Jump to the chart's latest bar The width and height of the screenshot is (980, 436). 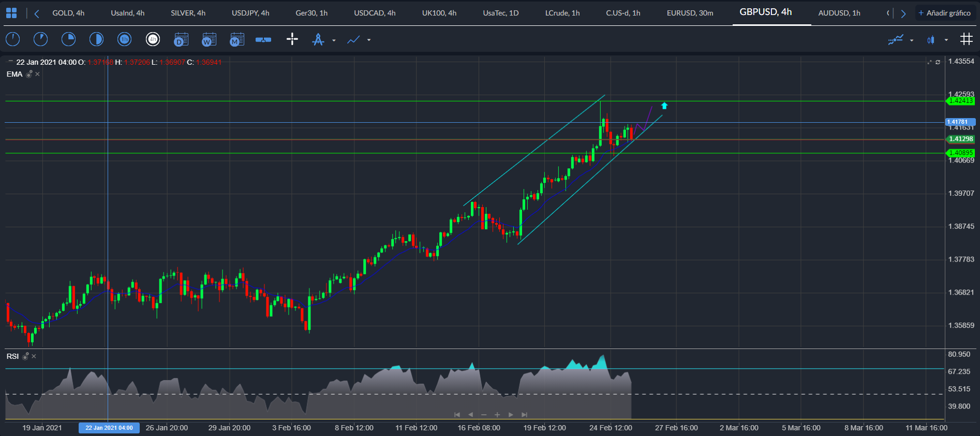524,414
